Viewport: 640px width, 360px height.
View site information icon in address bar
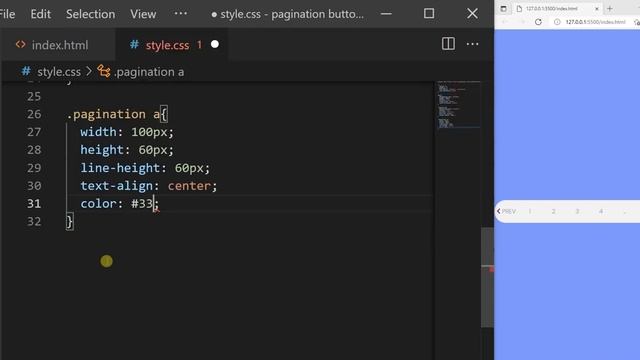coord(557,22)
